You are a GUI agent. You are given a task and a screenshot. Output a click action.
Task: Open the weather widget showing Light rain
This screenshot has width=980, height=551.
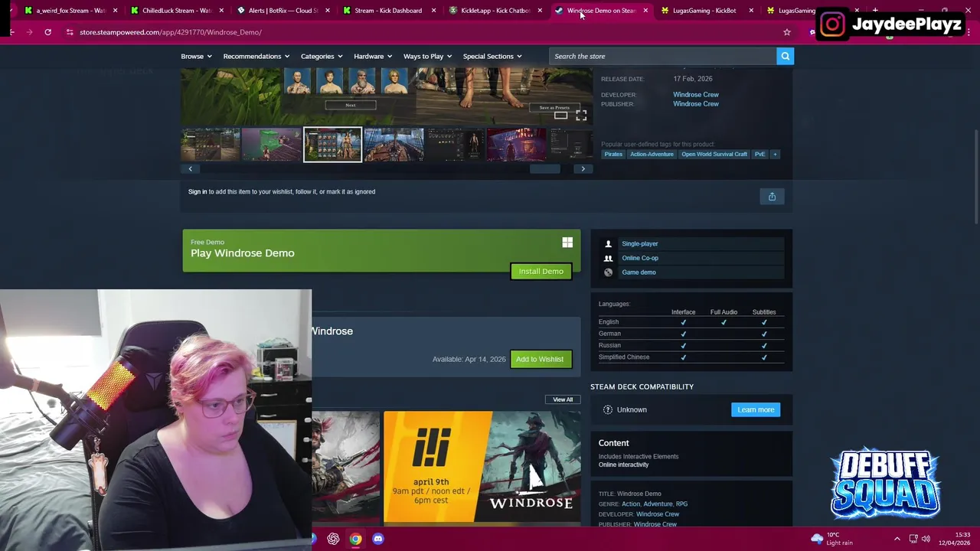click(833, 539)
